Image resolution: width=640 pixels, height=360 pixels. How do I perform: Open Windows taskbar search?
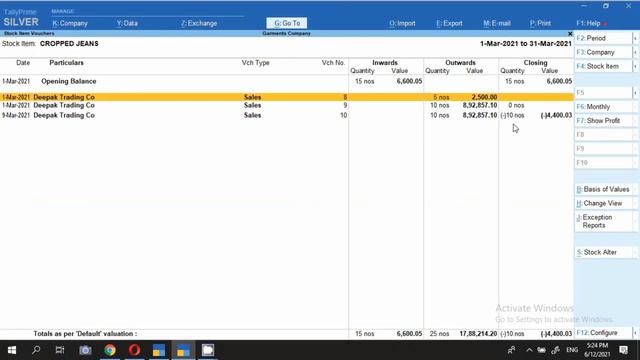(36, 350)
